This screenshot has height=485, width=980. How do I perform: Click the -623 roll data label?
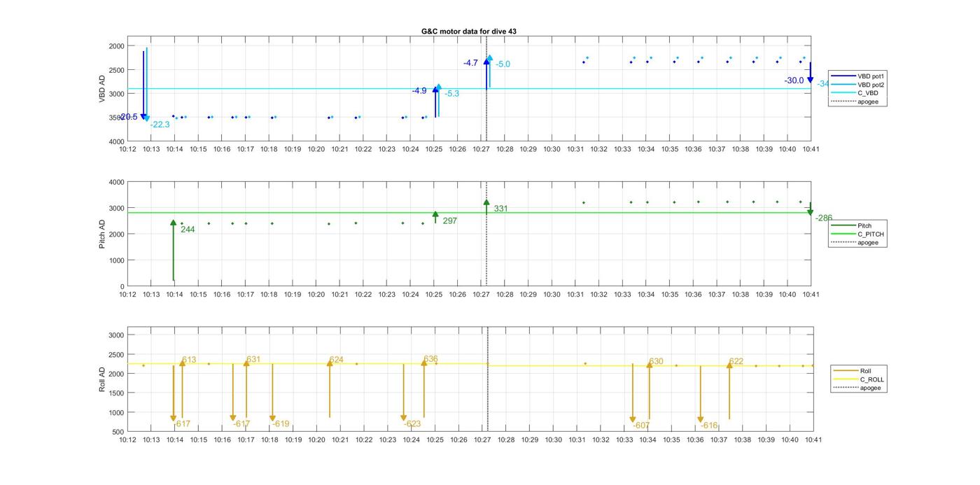click(412, 424)
